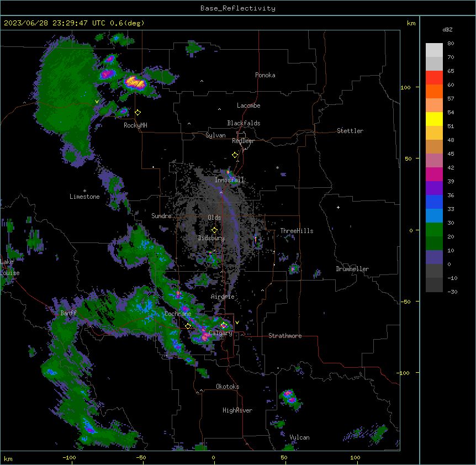Click the white asterisk east of Innisfail

coord(277,167)
